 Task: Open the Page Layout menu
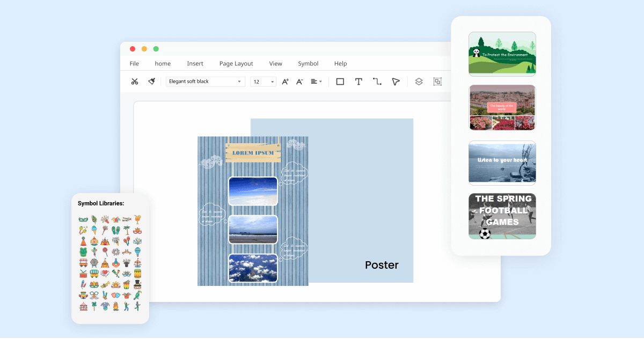coord(236,63)
